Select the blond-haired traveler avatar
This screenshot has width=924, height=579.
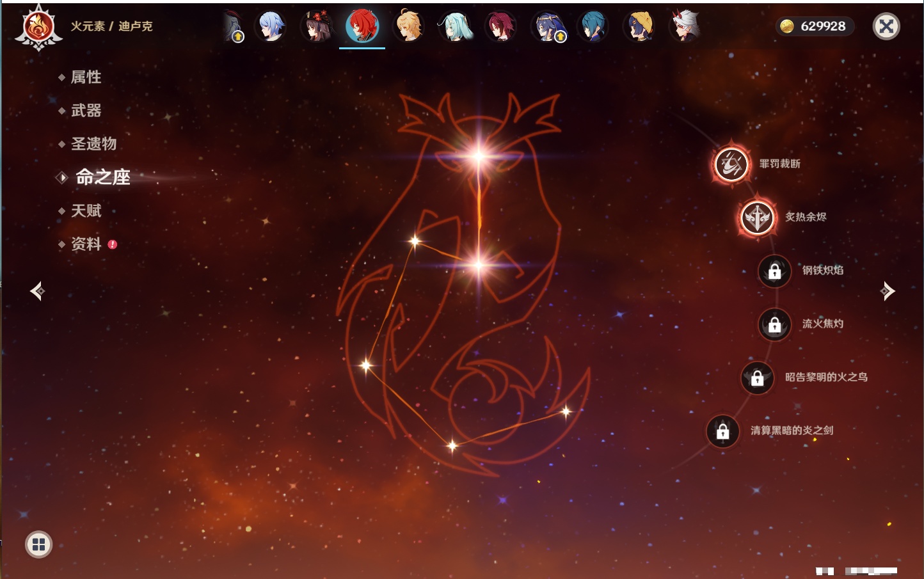point(408,26)
